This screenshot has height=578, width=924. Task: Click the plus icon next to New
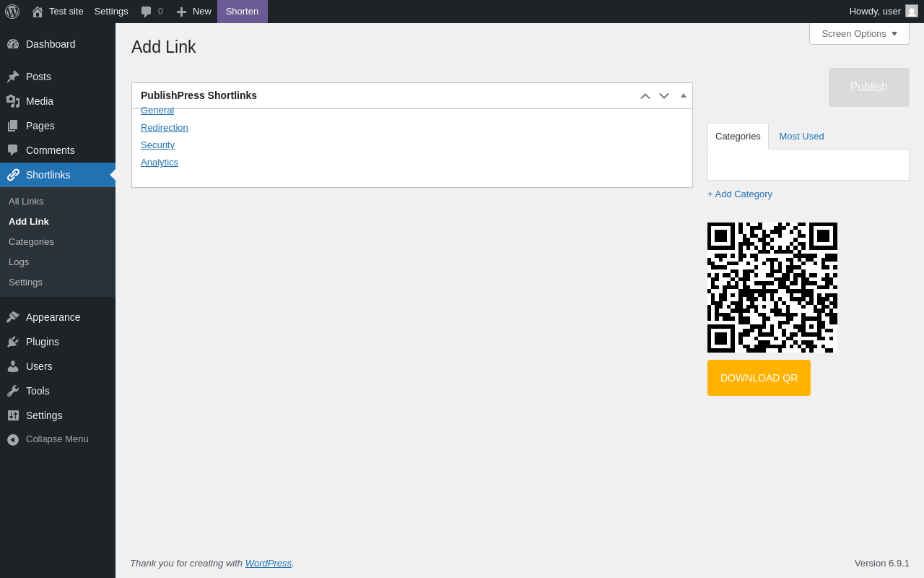click(181, 12)
